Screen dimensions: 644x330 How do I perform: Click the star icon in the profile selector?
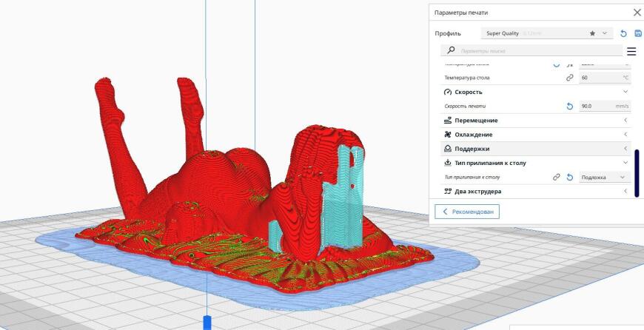592,33
